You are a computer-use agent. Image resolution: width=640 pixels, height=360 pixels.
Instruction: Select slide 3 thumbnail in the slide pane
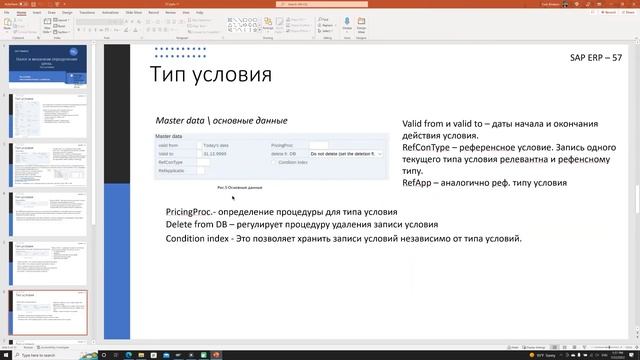(x=48, y=165)
